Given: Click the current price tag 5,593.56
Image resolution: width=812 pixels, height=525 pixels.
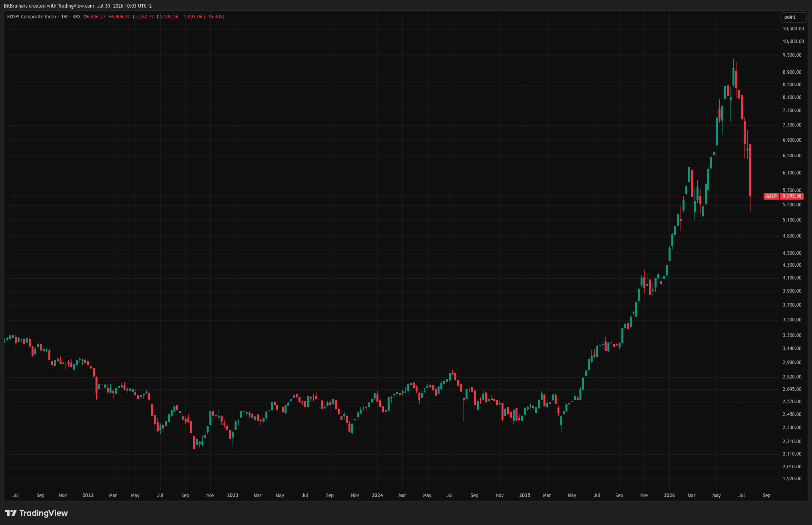Looking at the screenshot, I should [x=792, y=196].
